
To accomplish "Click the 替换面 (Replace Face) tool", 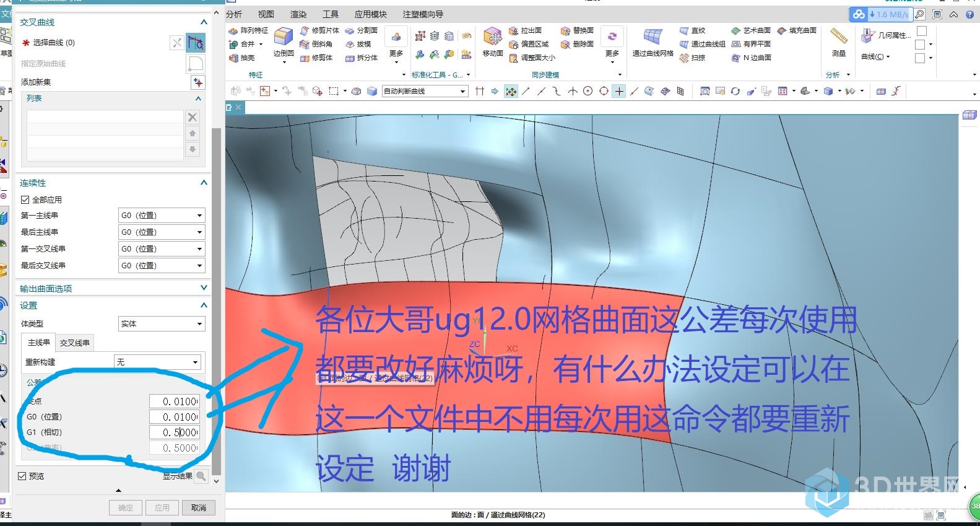I will 577,30.
